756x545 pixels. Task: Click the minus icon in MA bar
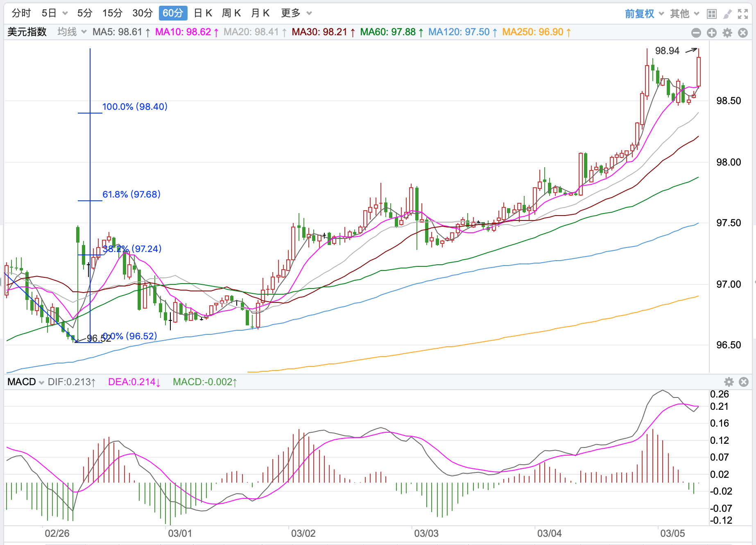coord(696,33)
